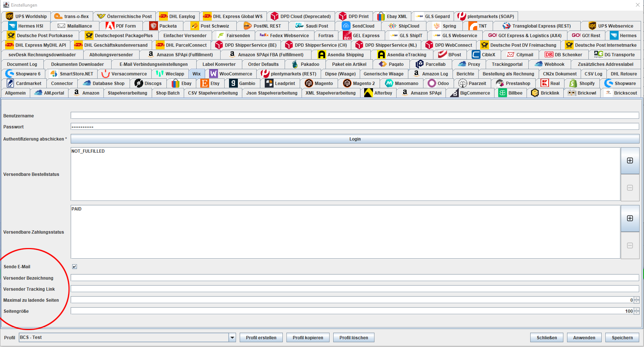Increase Maximal zu ladende Seiten value
Viewport: 644px width, 347px height.
coord(637,298)
